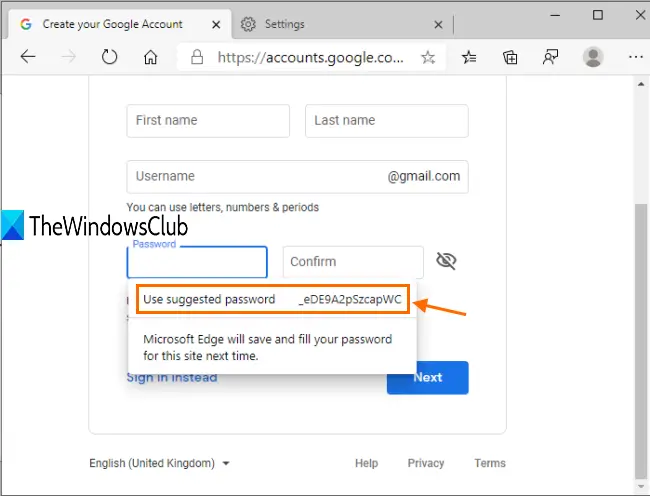Click the Google logo on the tab
The height and width of the screenshot is (496, 650).
pos(26,24)
